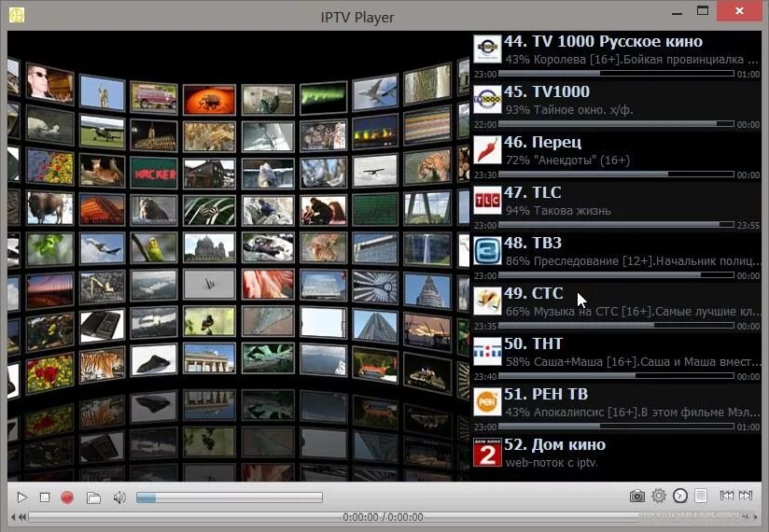
Task: Switch to previous channel button
Action: coord(726,496)
